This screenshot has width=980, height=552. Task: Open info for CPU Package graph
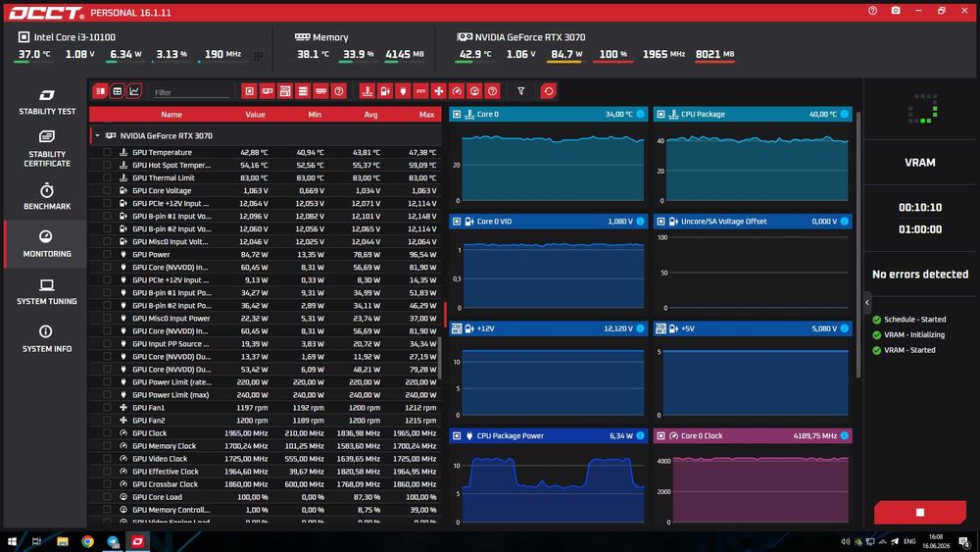[x=845, y=114]
